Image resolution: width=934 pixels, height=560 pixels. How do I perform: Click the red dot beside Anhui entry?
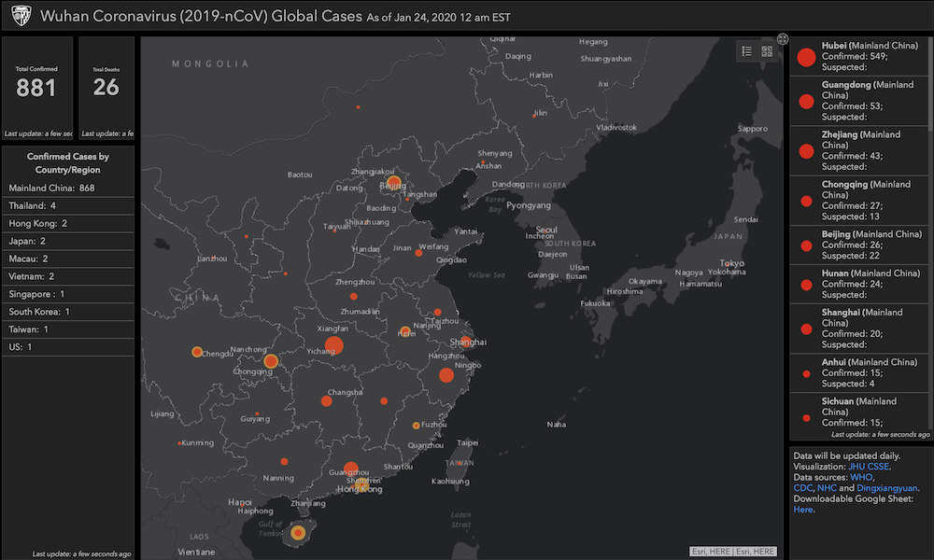coord(806,373)
